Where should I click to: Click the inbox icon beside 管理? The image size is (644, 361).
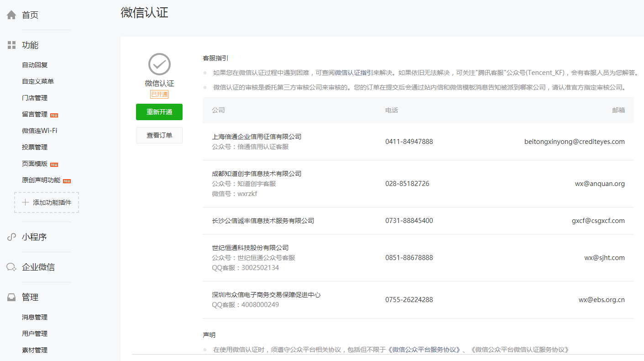(11, 297)
